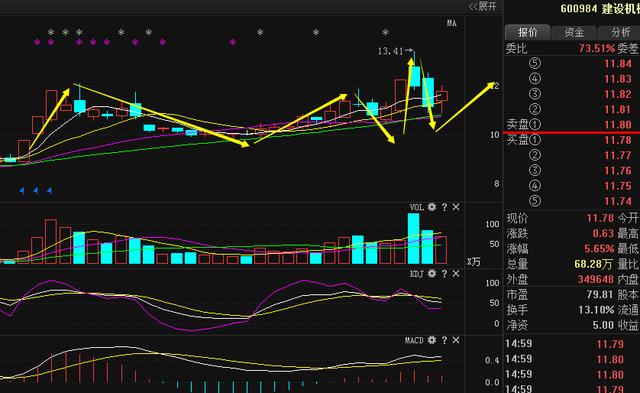Open the 分析 tab
This screenshot has width=640, height=393.
coord(620,32)
